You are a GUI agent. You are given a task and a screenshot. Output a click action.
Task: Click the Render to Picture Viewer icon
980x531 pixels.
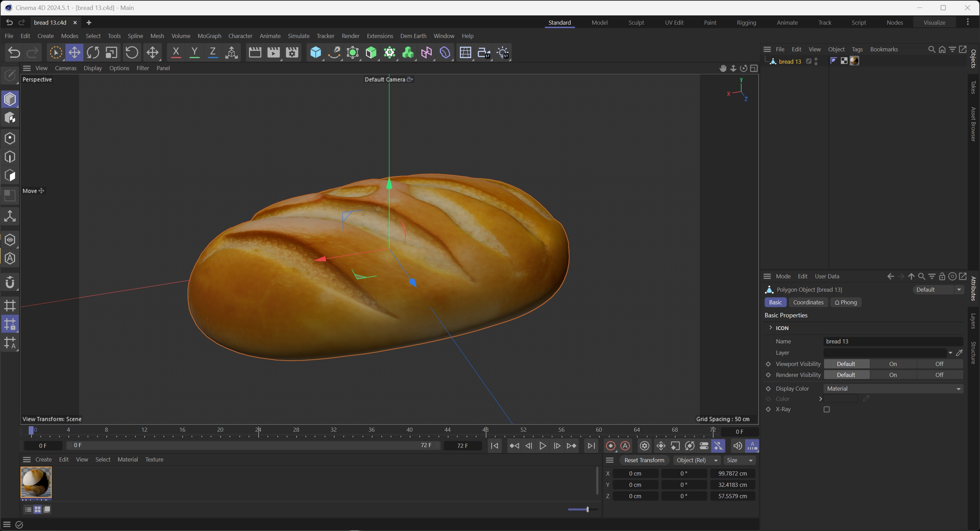tap(273, 52)
